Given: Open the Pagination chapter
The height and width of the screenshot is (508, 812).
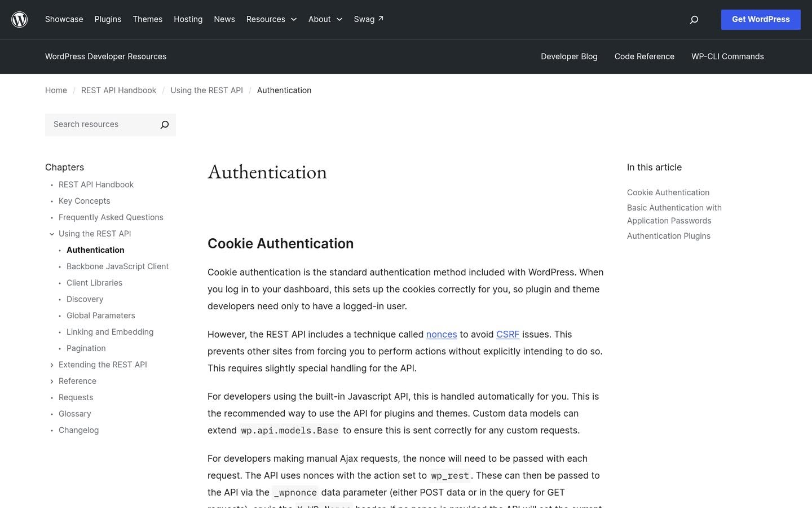Looking at the screenshot, I should (x=86, y=348).
